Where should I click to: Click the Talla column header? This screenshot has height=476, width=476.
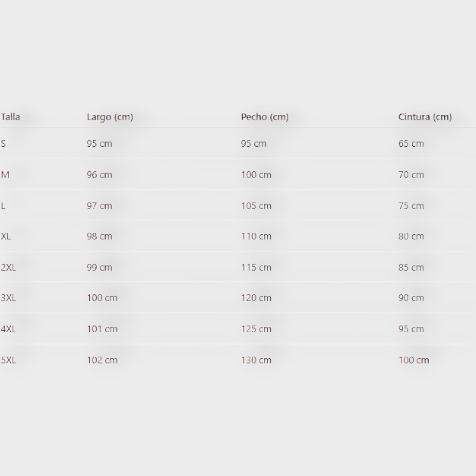(10, 117)
